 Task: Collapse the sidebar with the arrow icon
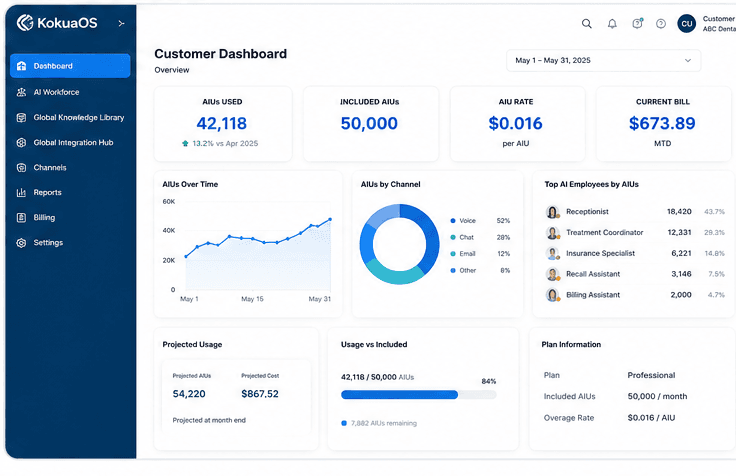click(121, 23)
